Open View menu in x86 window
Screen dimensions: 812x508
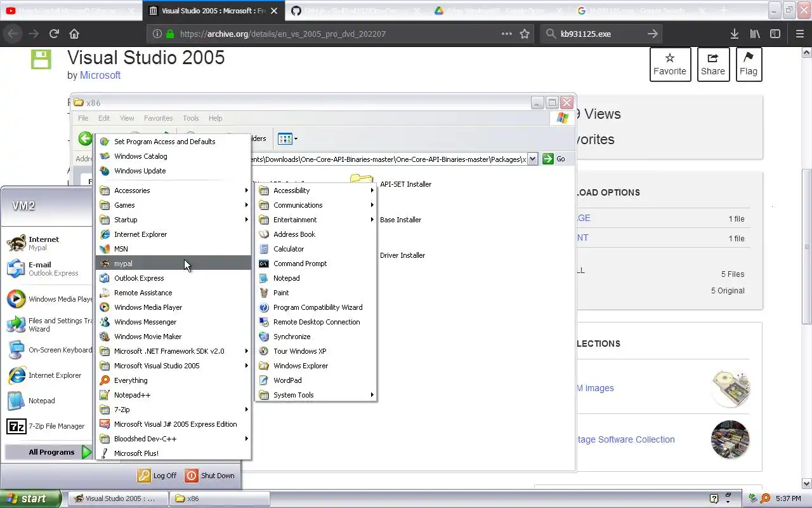point(127,118)
